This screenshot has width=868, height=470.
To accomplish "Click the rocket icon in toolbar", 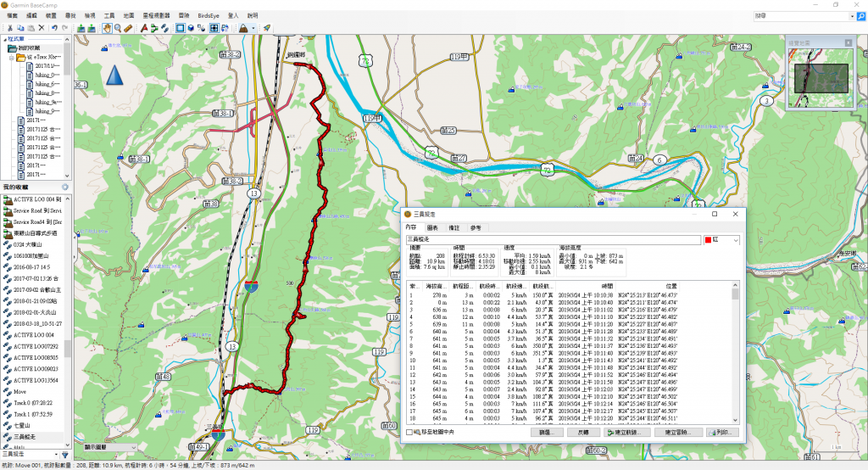I will [266, 28].
